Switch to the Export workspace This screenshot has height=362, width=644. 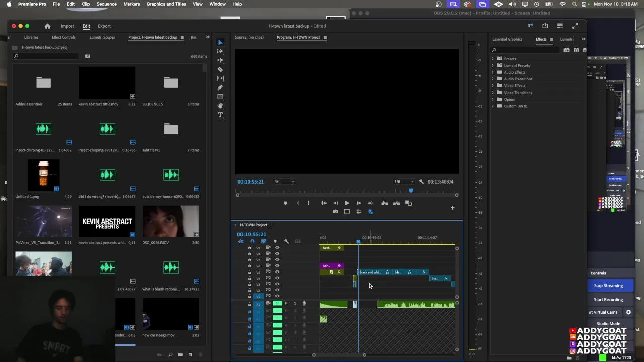click(x=104, y=26)
